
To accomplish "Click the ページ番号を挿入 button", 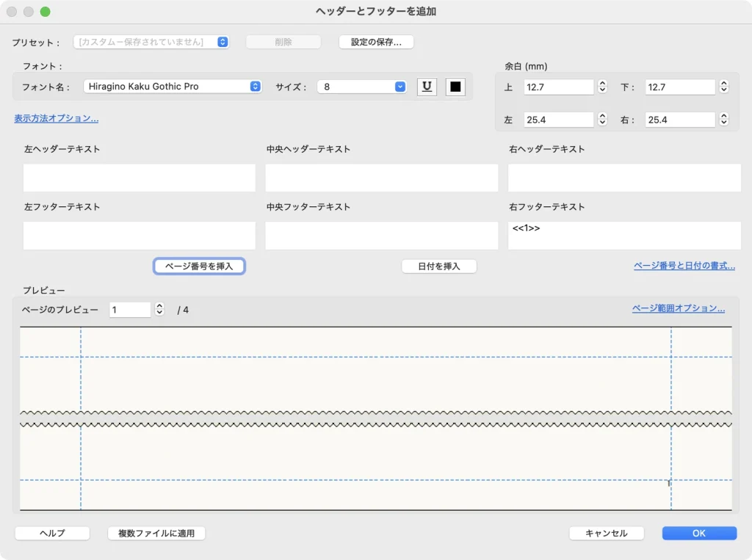I will 199,266.
